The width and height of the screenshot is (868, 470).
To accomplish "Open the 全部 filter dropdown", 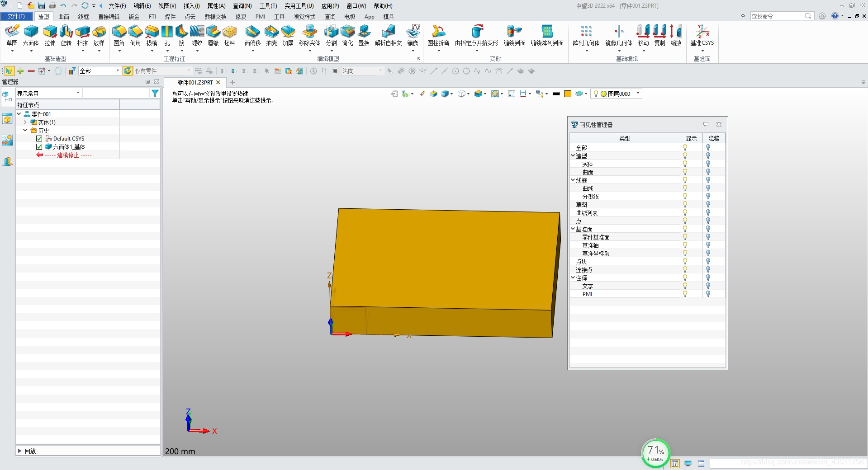I will [x=100, y=70].
